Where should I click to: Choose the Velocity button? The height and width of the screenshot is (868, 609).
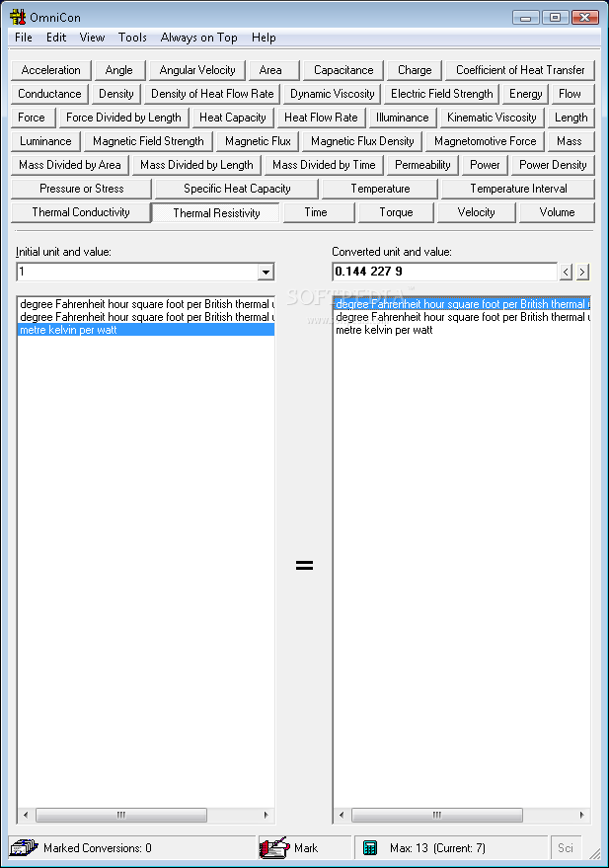(477, 212)
